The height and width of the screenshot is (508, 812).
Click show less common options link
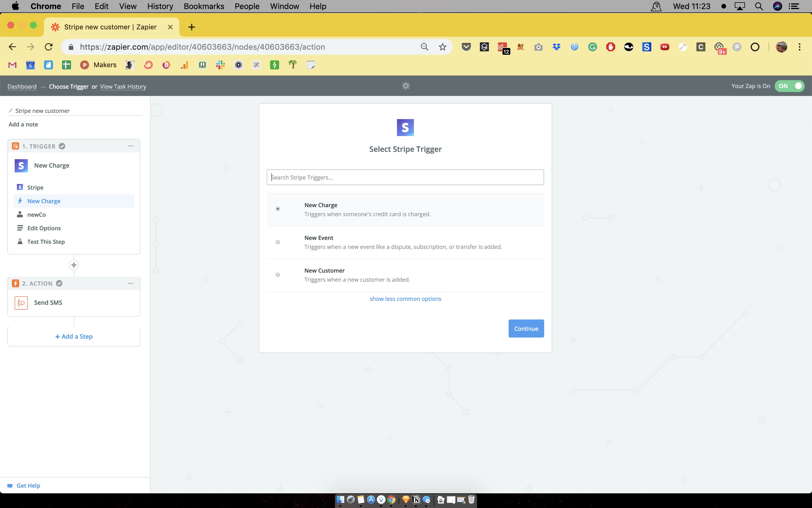(405, 299)
